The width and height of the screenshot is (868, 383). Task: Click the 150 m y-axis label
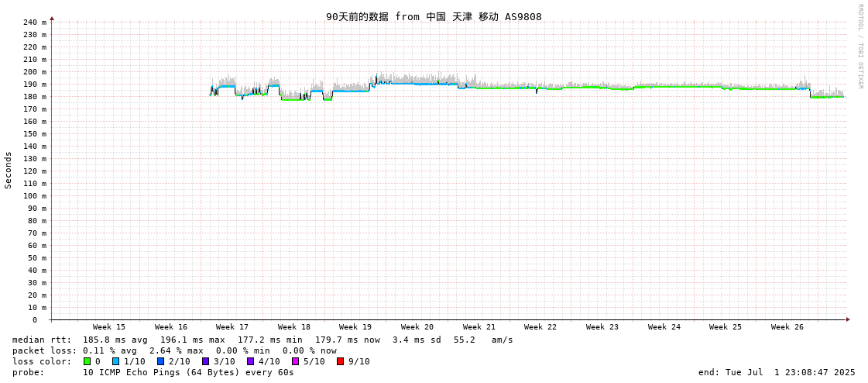click(x=36, y=133)
